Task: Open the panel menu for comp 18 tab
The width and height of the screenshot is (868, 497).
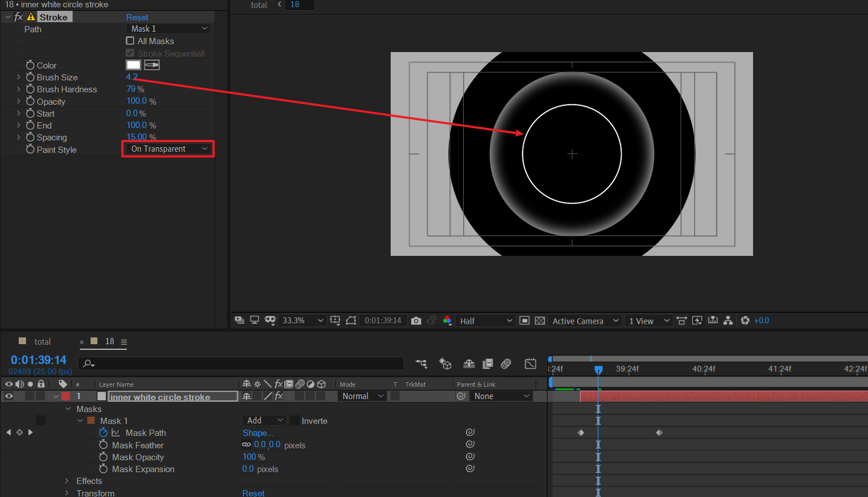Action: tap(124, 342)
